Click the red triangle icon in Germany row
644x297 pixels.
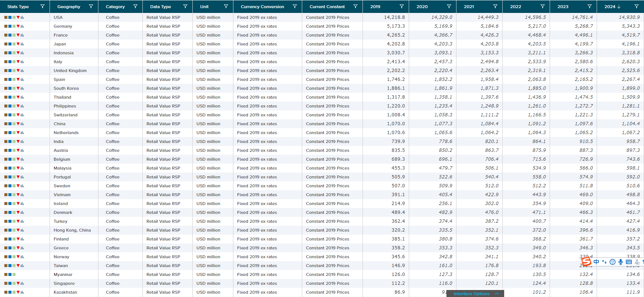[18, 26]
